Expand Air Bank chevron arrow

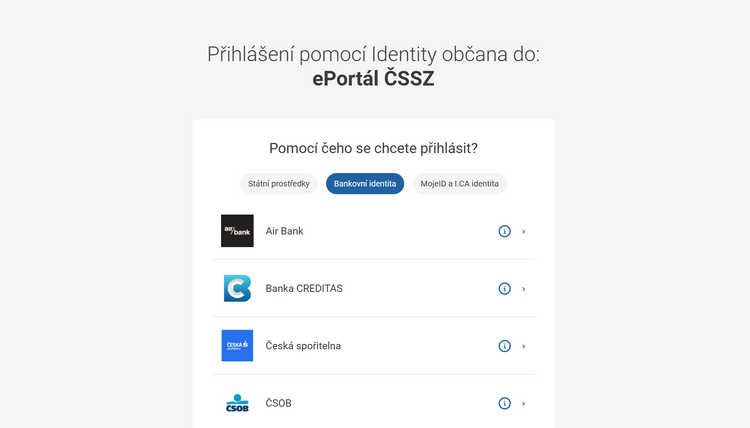pyautogui.click(x=524, y=231)
